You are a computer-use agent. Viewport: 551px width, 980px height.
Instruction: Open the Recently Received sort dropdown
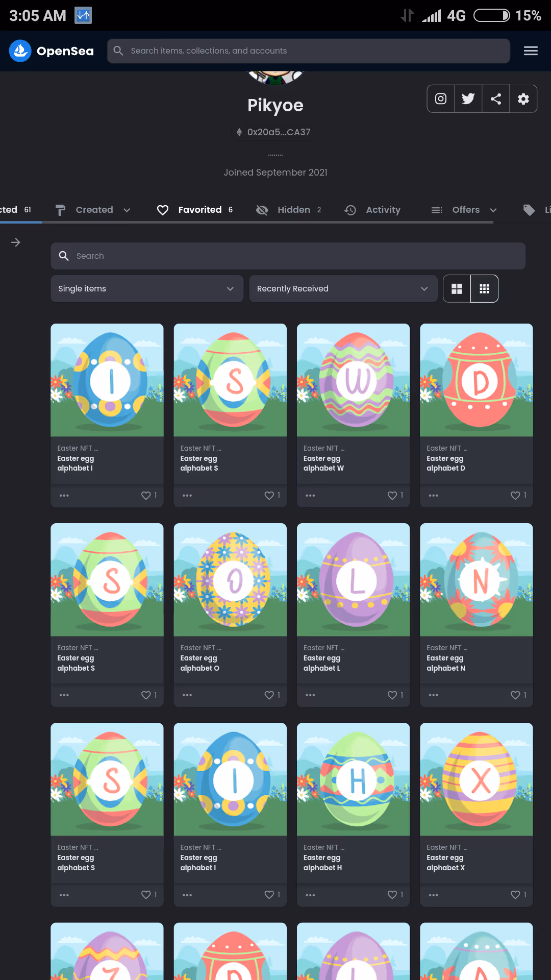pos(343,289)
